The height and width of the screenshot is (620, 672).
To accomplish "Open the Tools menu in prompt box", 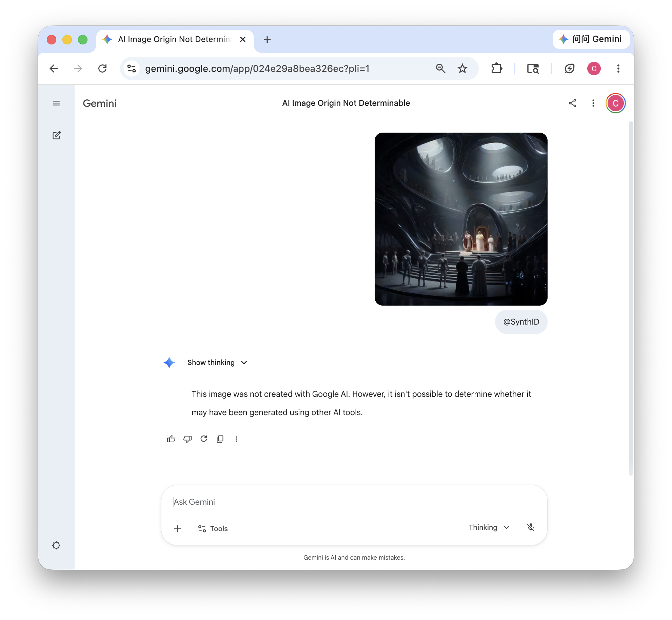I will click(x=213, y=528).
